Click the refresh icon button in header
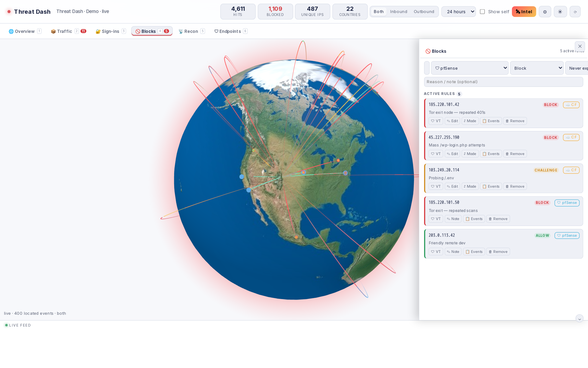The image size is (588, 368). [x=575, y=12]
